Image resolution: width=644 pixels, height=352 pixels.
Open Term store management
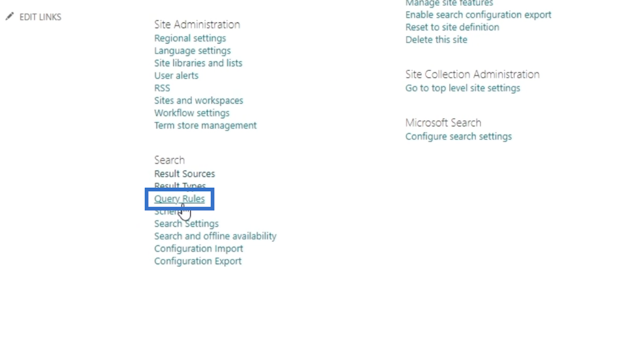click(205, 126)
